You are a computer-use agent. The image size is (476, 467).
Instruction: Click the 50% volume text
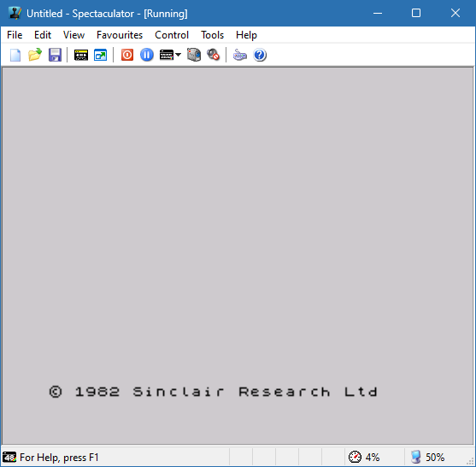(435, 457)
